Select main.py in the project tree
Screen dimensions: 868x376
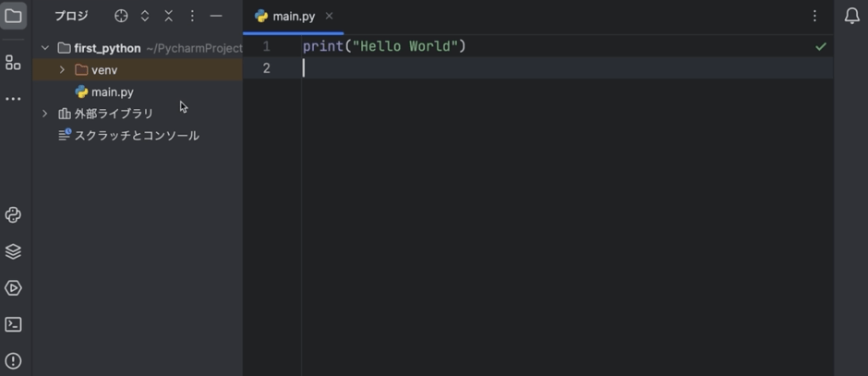112,92
